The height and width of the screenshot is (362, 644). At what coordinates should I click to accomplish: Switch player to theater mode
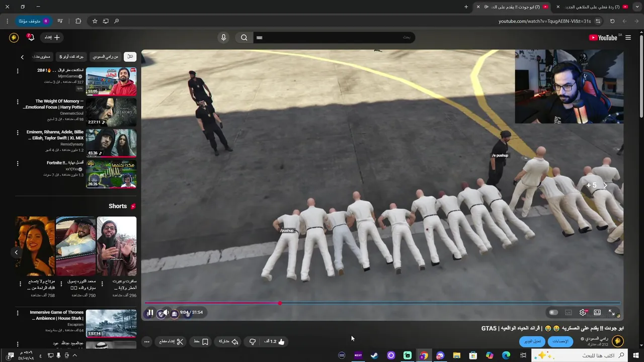(x=597, y=313)
